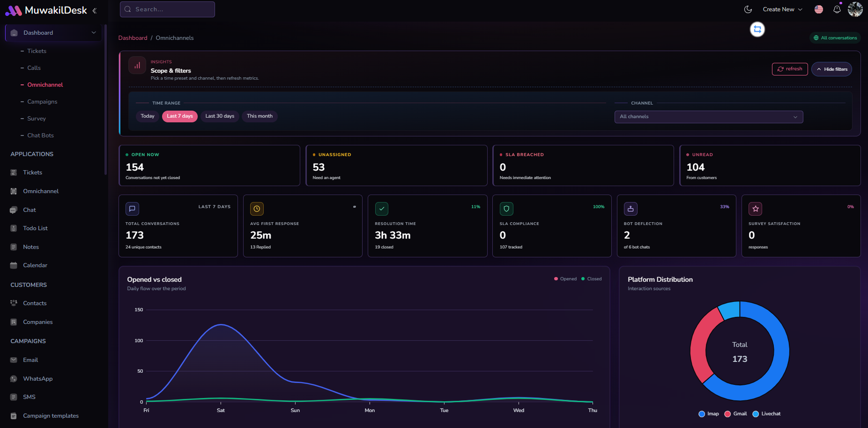Toggle the Opened series in chart legend

(565, 279)
